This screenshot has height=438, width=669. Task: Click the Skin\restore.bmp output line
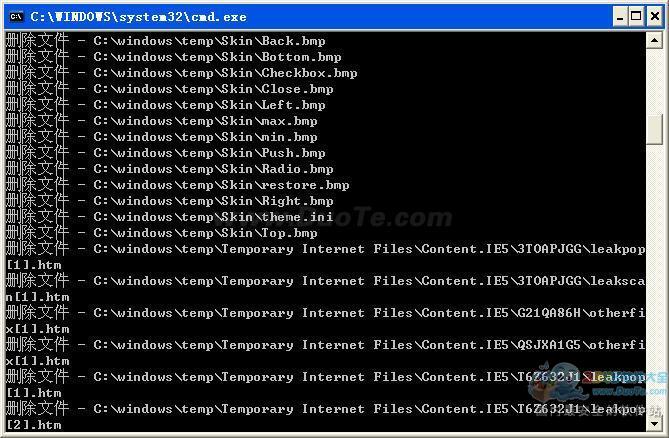coord(177,185)
